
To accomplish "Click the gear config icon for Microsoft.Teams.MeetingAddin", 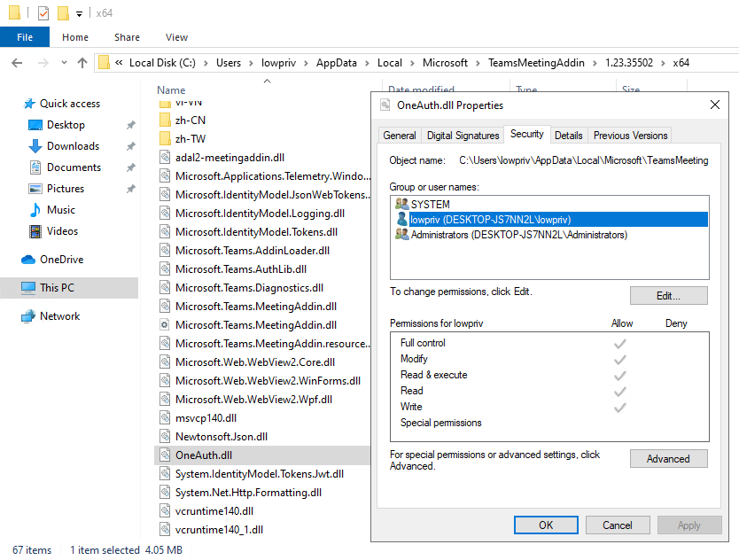I will tap(165, 325).
